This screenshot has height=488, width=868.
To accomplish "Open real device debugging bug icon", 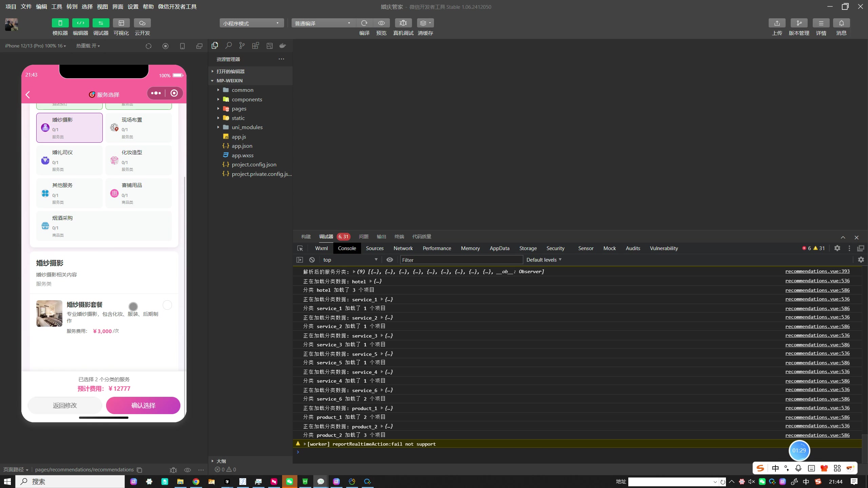I will click(403, 23).
